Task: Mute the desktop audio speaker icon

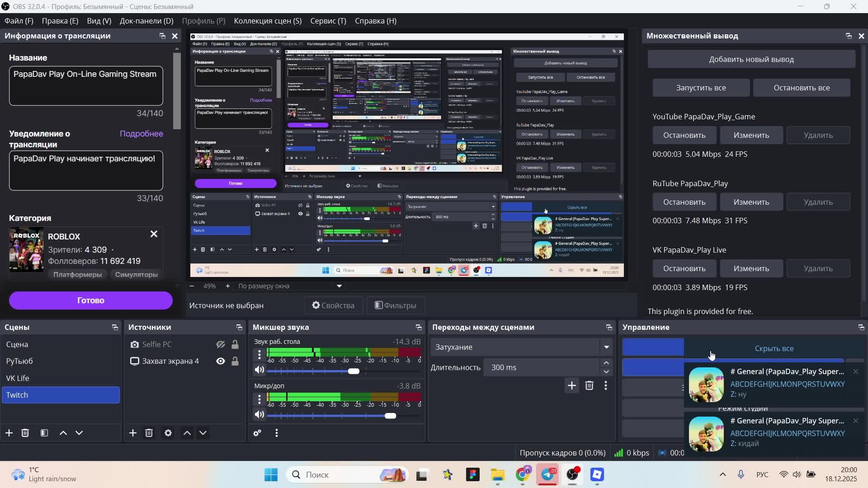Action: [259, 370]
